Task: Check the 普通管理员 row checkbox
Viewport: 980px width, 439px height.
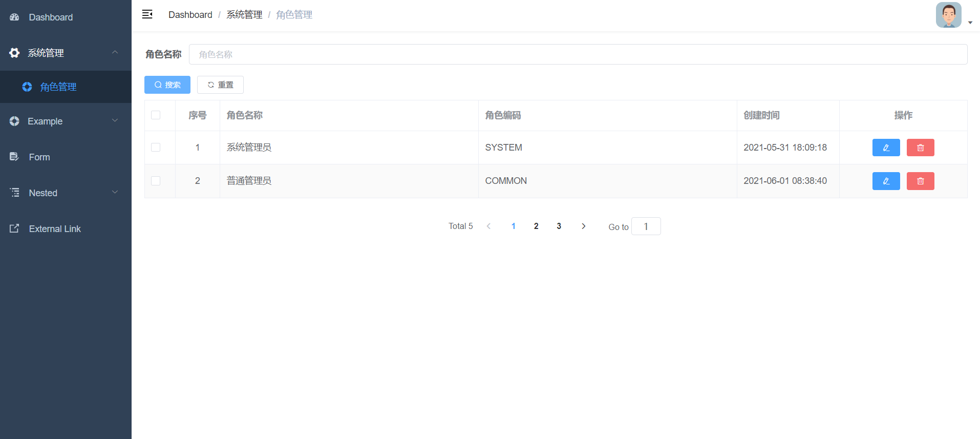Action: point(156,180)
